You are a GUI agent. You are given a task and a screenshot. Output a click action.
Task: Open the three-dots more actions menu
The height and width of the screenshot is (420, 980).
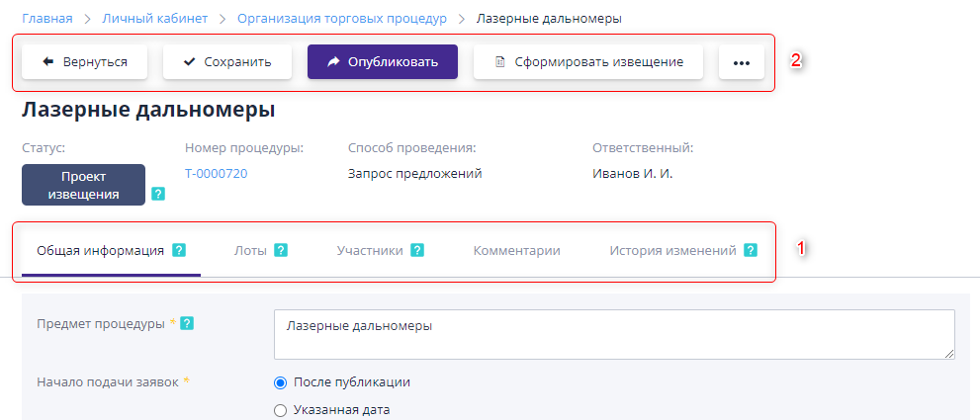point(742,61)
